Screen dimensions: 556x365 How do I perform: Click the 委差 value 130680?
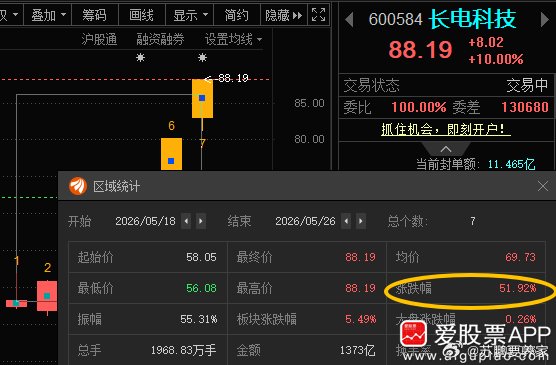525,107
